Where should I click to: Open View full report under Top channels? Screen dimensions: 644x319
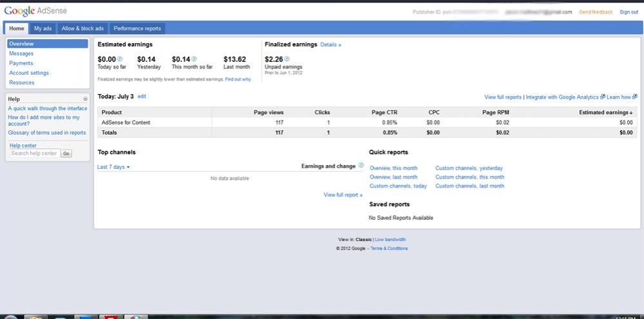pos(343,195)
